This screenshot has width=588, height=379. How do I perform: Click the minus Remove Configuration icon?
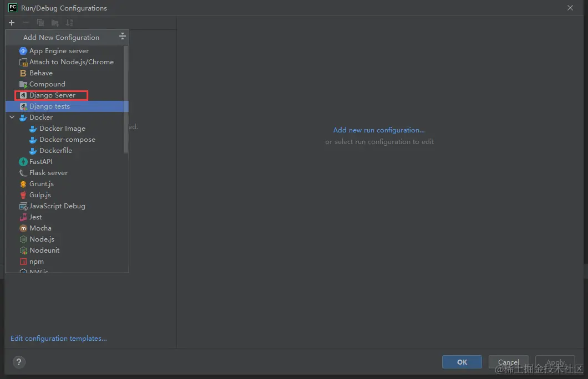(x=26, y=23)
